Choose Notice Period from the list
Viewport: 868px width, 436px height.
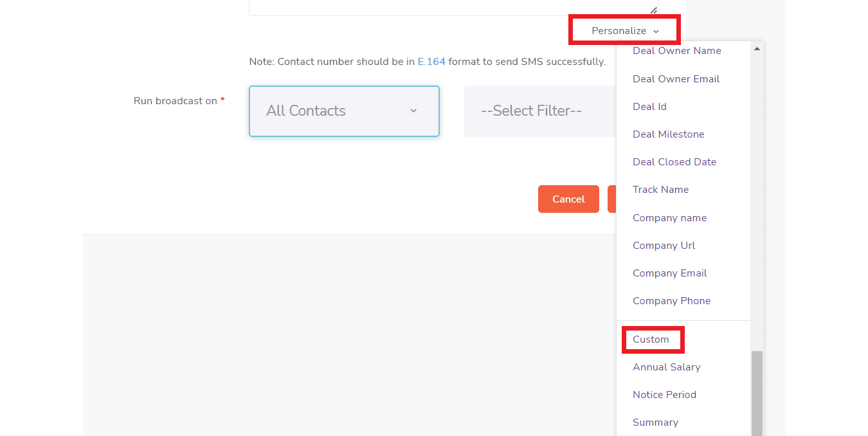pyautogui.click(x=664, y=394)
